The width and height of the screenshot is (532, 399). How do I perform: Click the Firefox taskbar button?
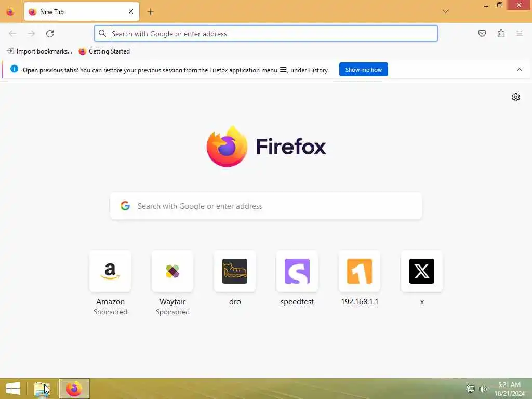click(x=74, y=389)
